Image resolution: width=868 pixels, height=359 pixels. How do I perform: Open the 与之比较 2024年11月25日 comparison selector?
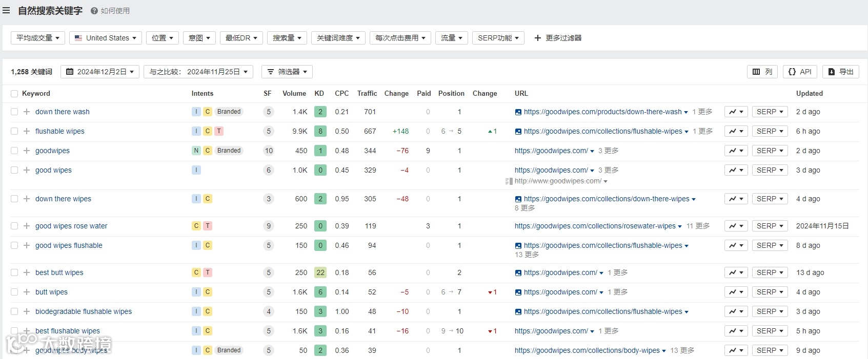coord(198,72)
